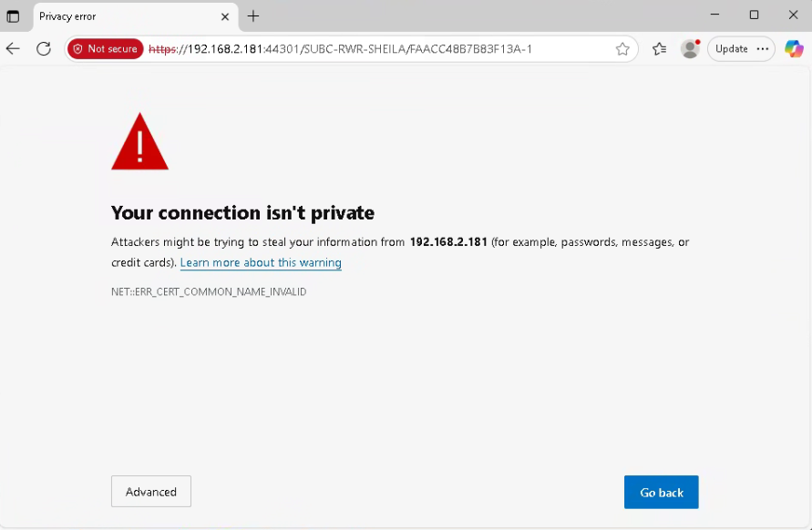This screenshot has height=530, width=812.
Task: Open the tab actions menu icon
Action: coord(13,16)
